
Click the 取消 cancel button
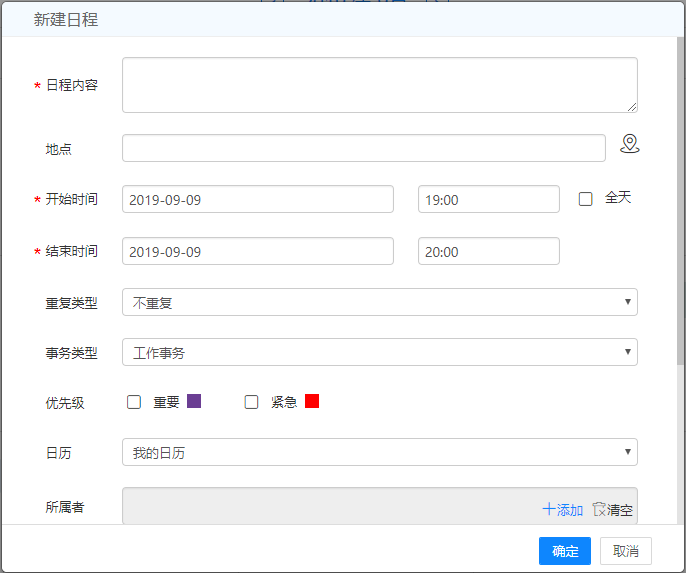626,551
